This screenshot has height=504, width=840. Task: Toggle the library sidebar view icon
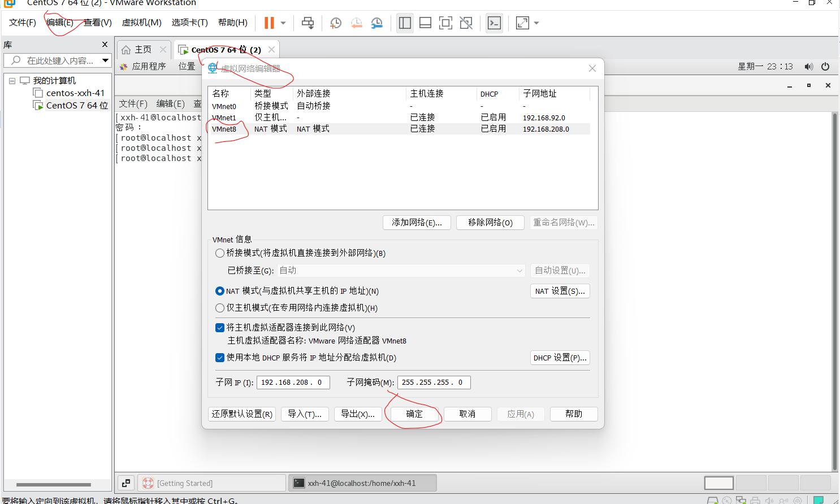405,23
